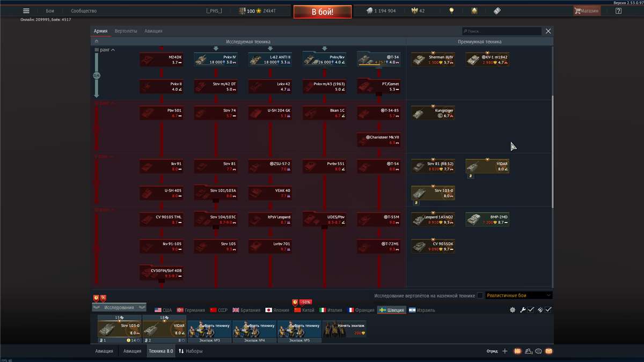Open the Реалистичные бои game mode dropdown

pyautogui.click(x=518, y=295)
